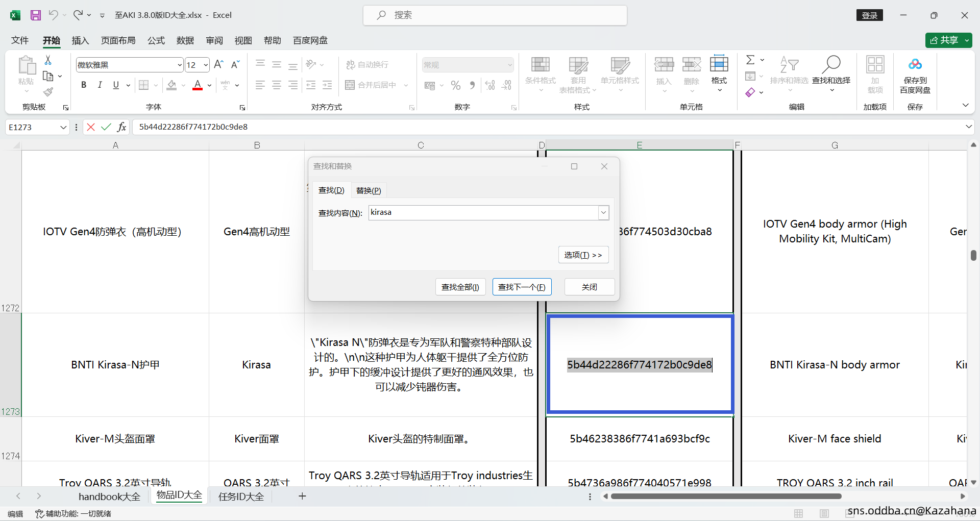The image size is (980, 521).
Task: Increase font size with larger A icon
Action: pyautogui.click(x=218, y=65)
